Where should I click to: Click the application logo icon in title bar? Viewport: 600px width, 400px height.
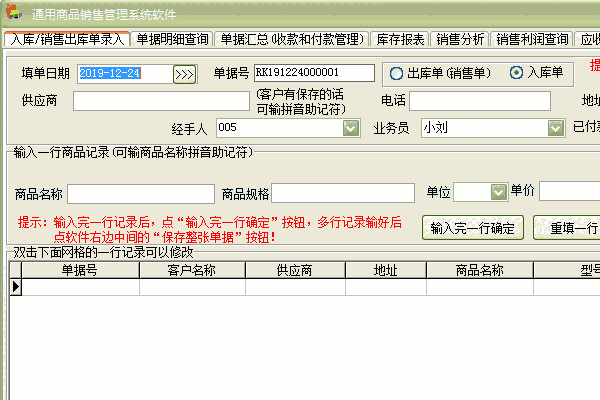14,12
